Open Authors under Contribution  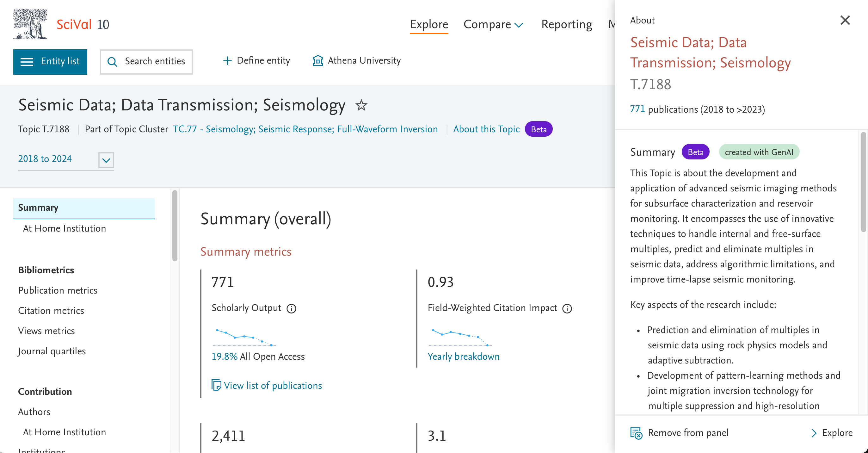(34, 412)
